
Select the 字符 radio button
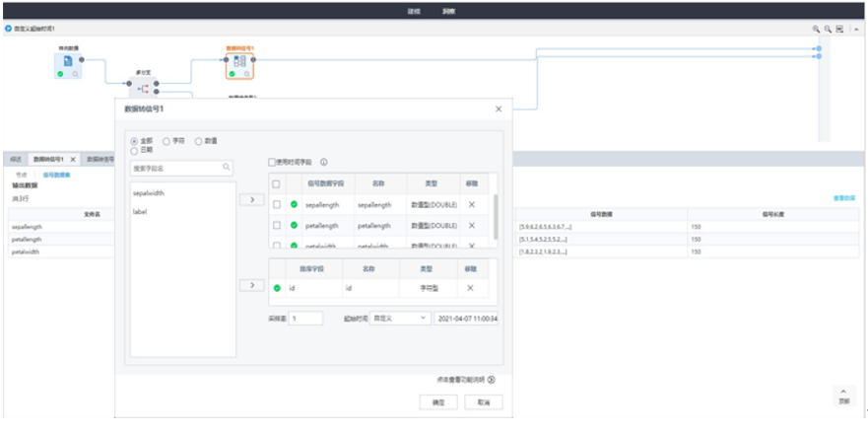167,141
